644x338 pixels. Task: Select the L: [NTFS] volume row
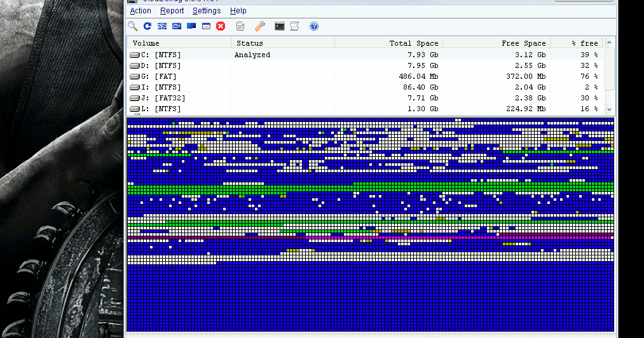(366, 109)
